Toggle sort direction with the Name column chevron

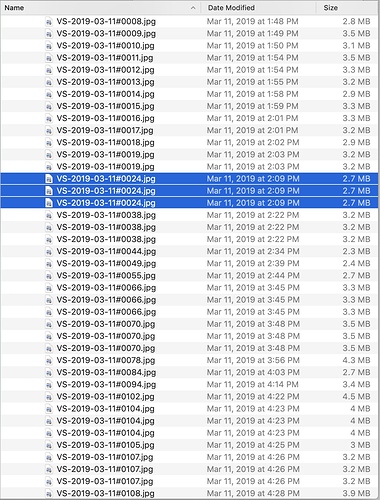(x=193, y=8)
